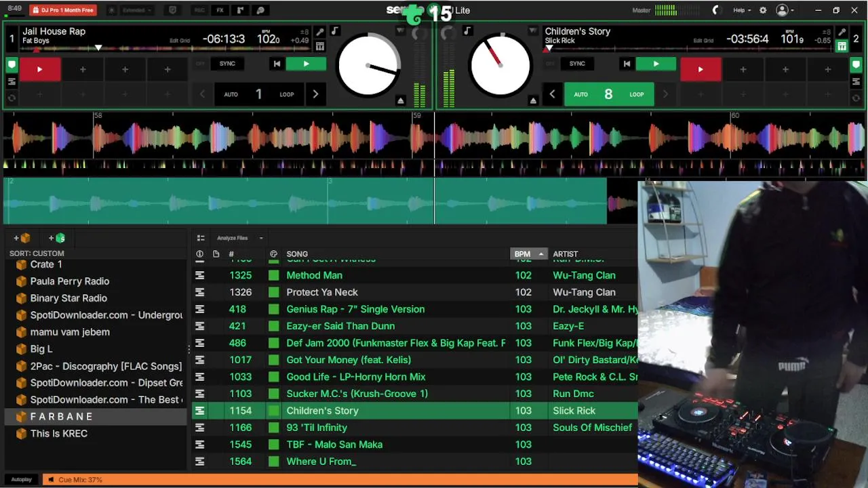Select the loop roll tab on deck 2
Viewport: 868px width, 488px height.
click(x=857, y=98)
